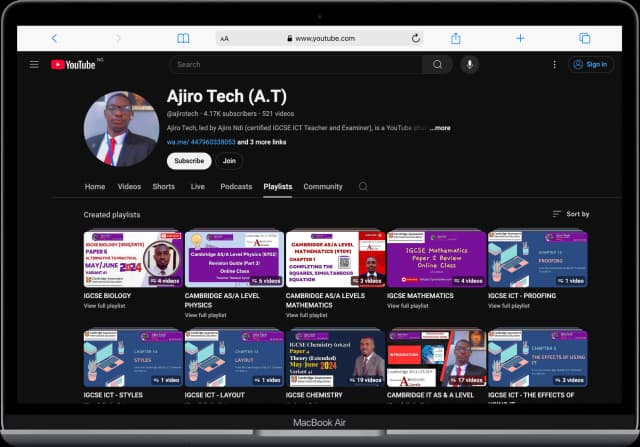Sign in to YouTube
The width and height of the screenshot is (640, 447).
(591, 64)
